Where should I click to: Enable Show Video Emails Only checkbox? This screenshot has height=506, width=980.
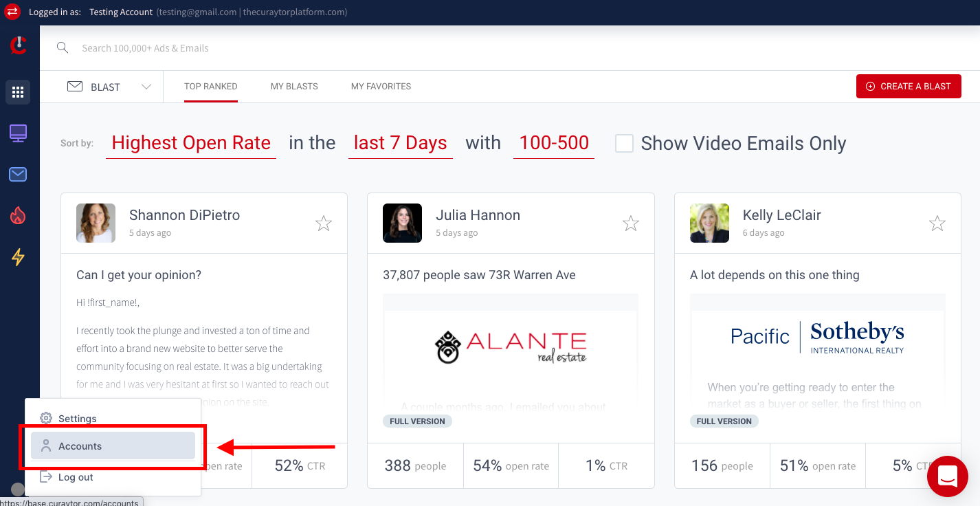point(624,143)
